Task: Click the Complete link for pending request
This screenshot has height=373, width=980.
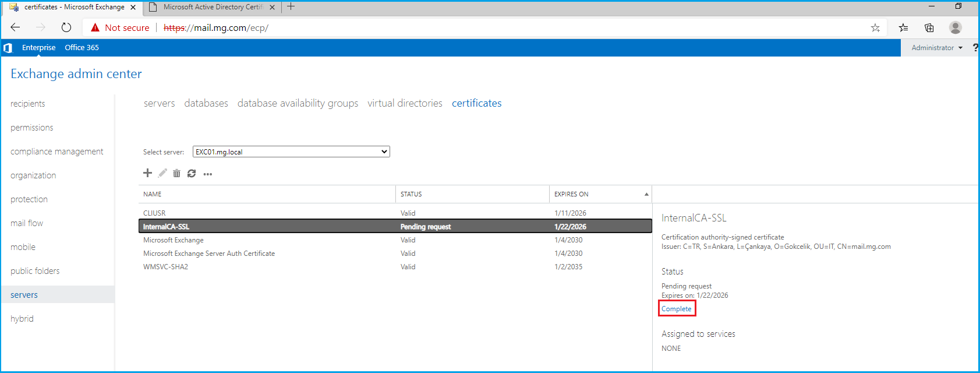Action: [676, 309]
